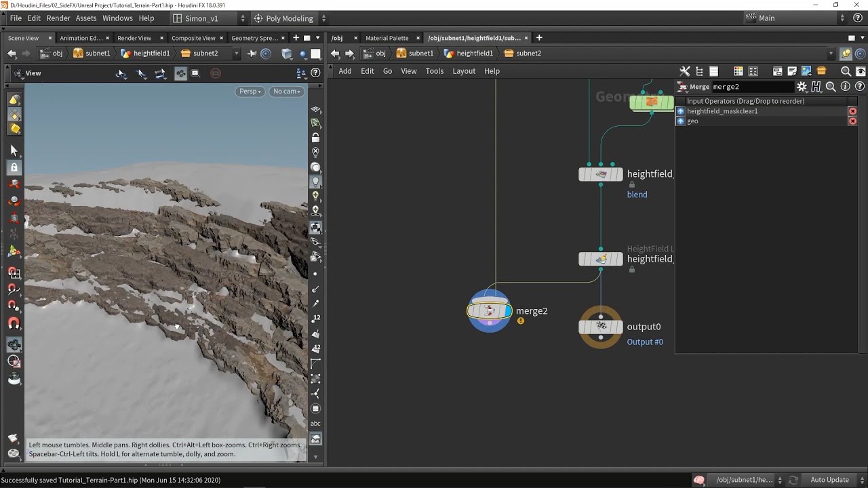The width and height of the screenshot is (868, 488).
Task: Open the sticky note tool
Action: pyautogui.click(x=791, y=71)
